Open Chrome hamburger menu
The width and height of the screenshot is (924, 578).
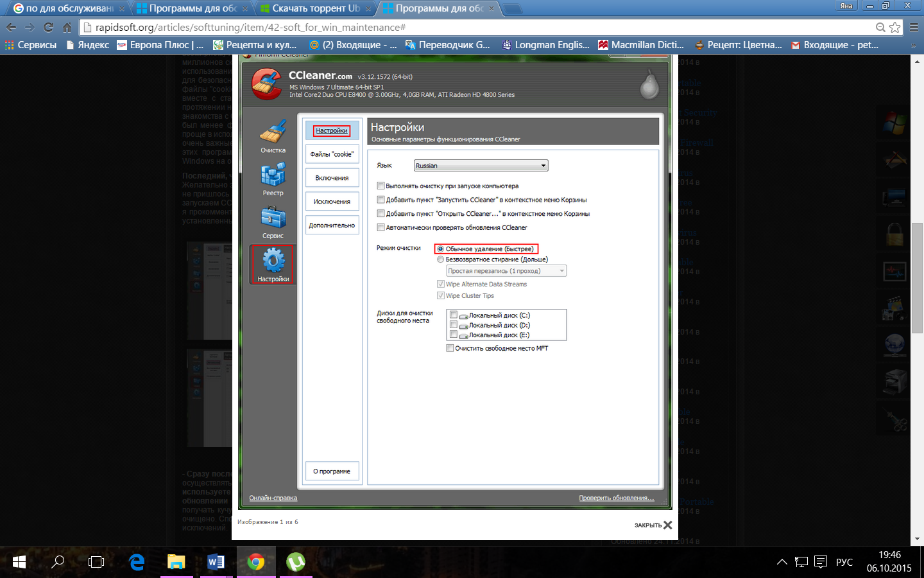pyautogui.click(x=914, y=27)
